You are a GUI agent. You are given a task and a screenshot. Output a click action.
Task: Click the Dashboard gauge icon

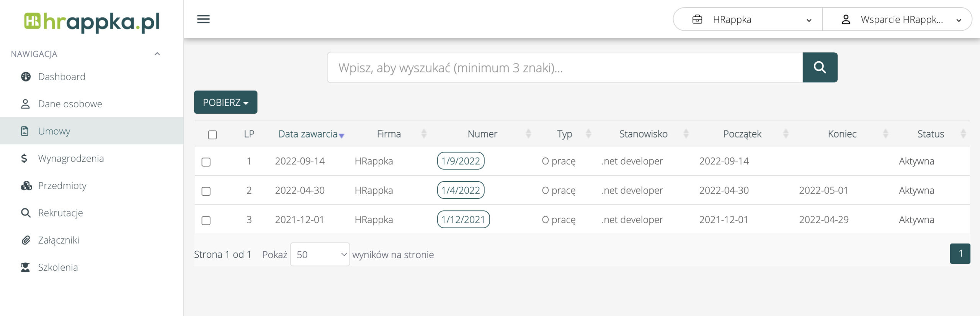26,77
